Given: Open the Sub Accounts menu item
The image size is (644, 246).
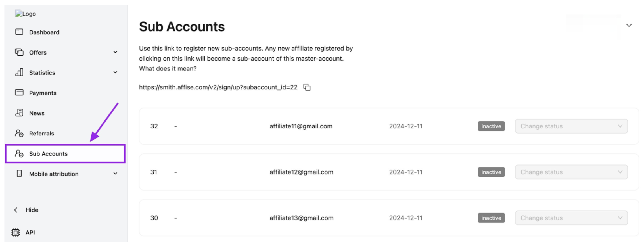Looking at the screenshot, I should [48, 154].
